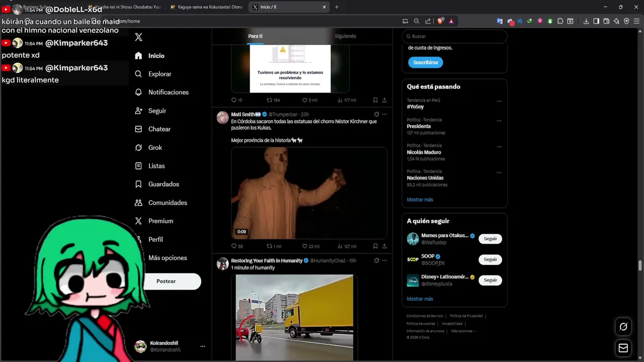Click Grok icon on HumanityChad's post
Image resolution: width=644 pixels, height=362 pixels.
376,260
